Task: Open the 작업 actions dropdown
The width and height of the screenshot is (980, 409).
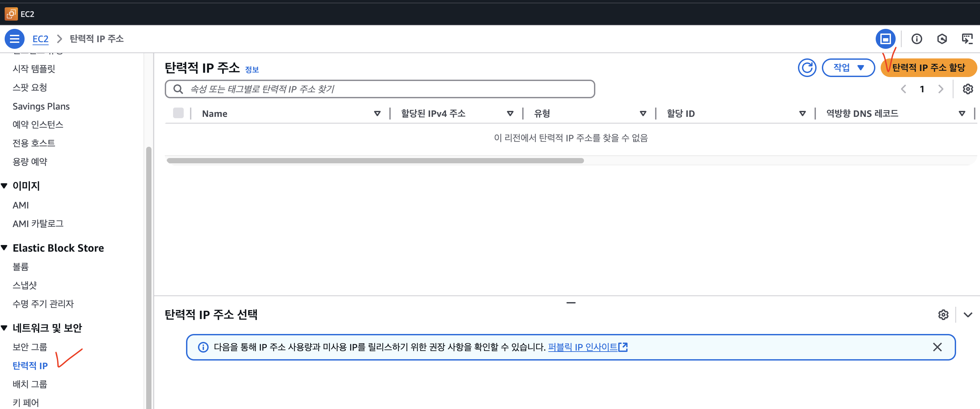Action: coord(848,68)
